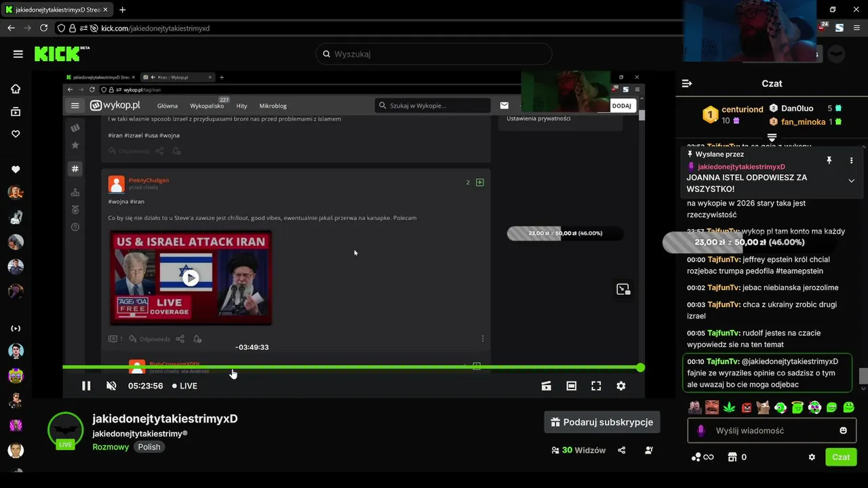The width and height of the screenshot is (868, 488).
Task: Share the channel via the share icon
Action: (x=622, y=450)
